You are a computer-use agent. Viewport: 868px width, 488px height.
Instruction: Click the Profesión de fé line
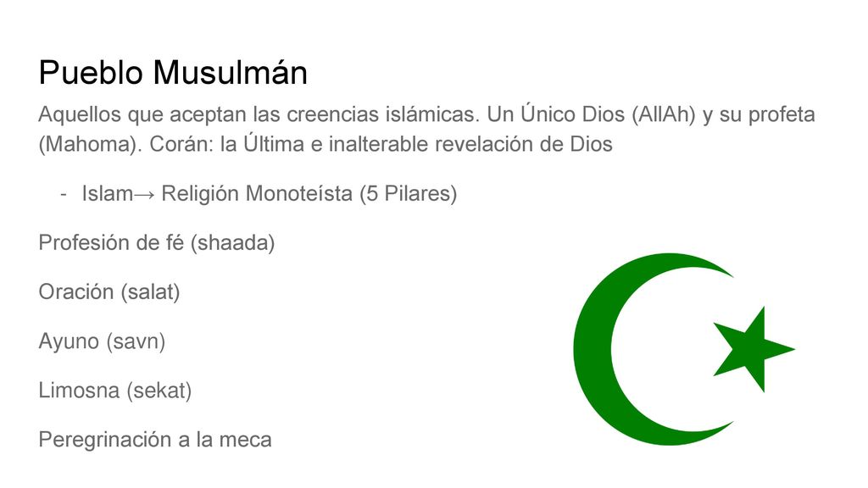coord(157,243)
